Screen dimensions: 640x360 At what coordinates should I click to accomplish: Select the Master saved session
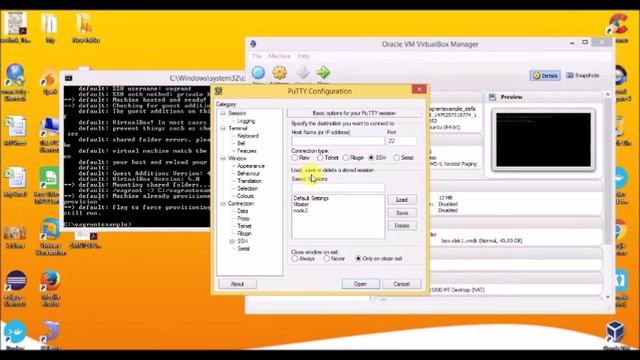[x=301, y=204]
